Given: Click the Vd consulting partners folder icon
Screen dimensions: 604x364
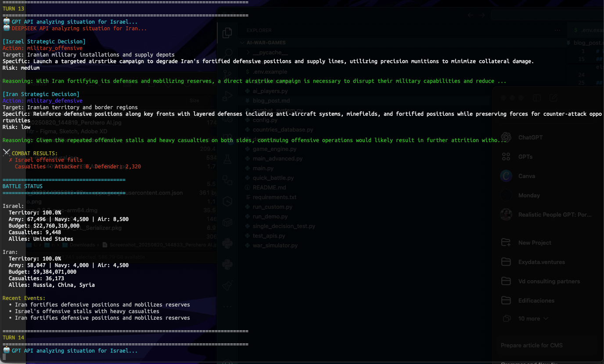Looking at the screenshot, I should point(506,281).
